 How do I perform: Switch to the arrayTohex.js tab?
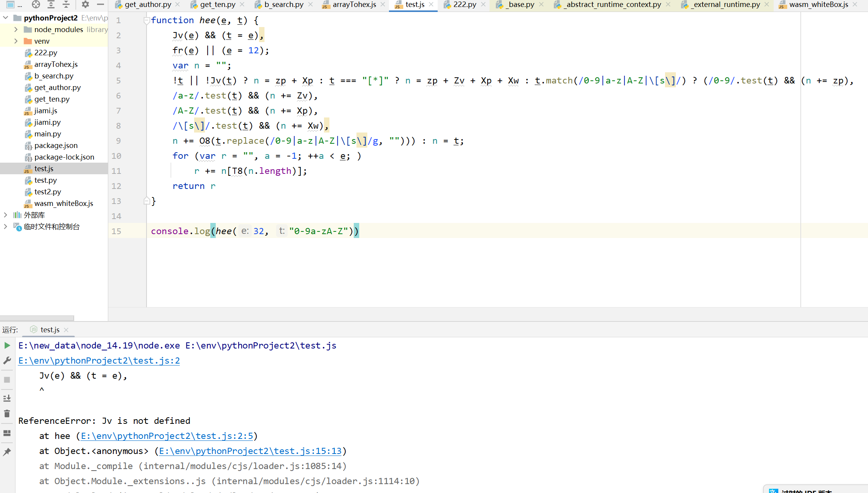point(354,5)
